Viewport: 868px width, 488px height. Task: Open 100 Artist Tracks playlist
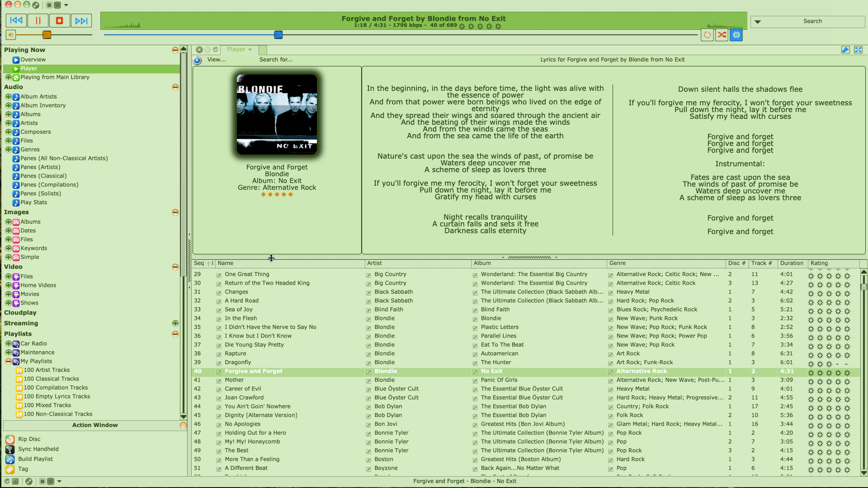pos(47,370)
